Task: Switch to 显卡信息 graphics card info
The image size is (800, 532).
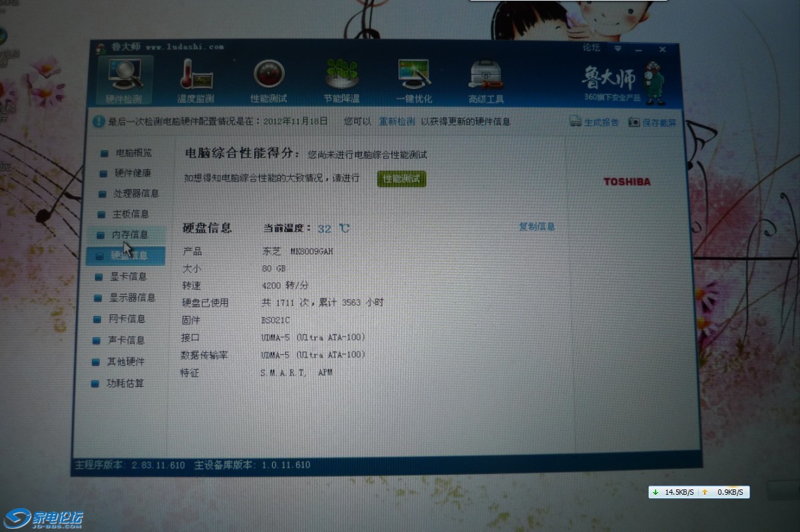Action: [128, 277]
